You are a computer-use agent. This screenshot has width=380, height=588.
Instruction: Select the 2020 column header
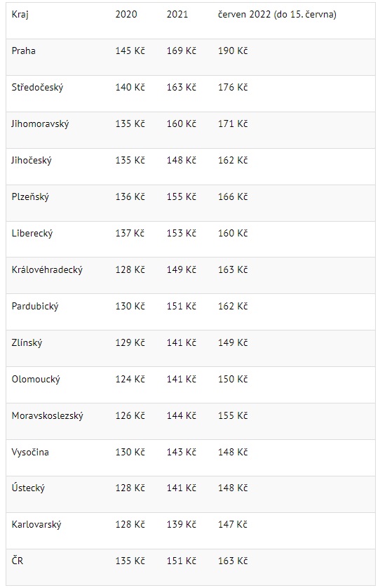[126, 14]
